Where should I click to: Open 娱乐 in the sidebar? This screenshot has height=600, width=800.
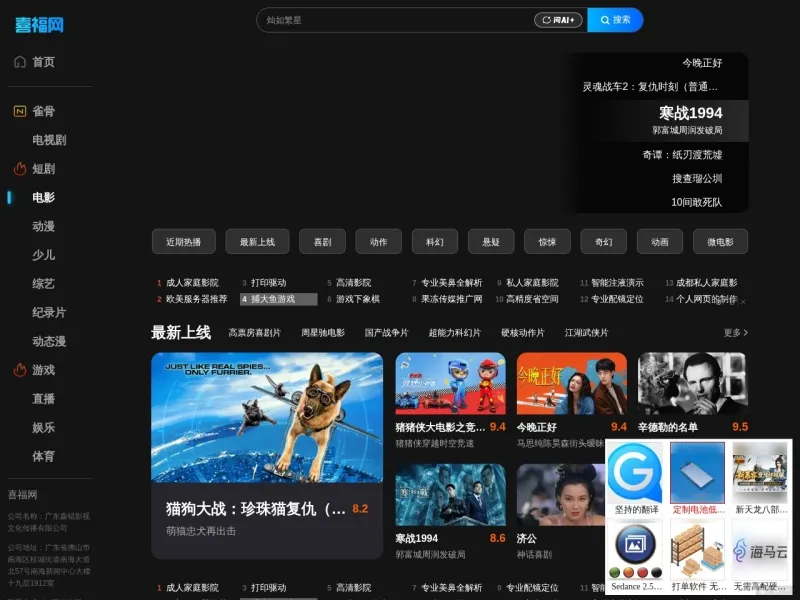point(43,427)
